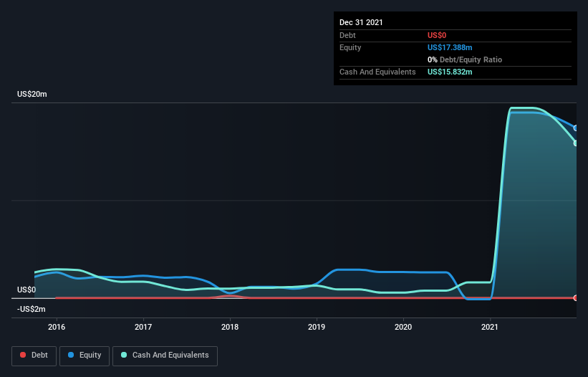Click the Debt row label in the tooltip
Screen dimensions: 588x377
click(x=347, y=35)
